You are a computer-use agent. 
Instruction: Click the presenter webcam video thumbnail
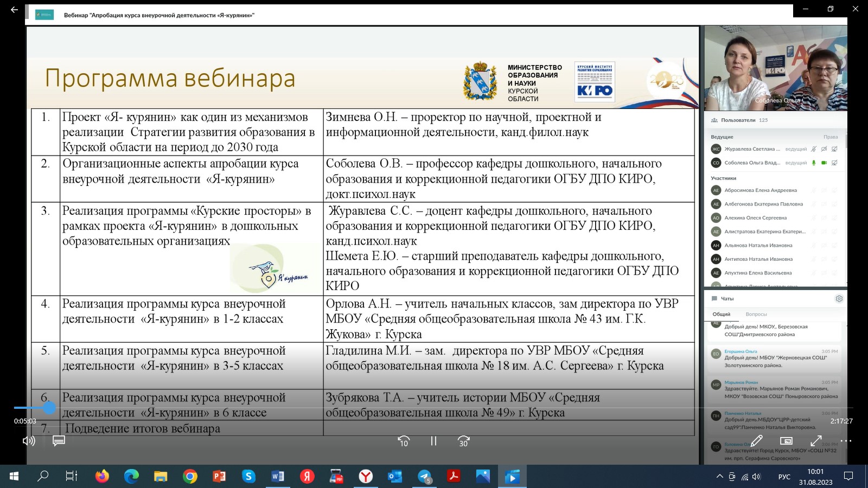tap(775, 68)
